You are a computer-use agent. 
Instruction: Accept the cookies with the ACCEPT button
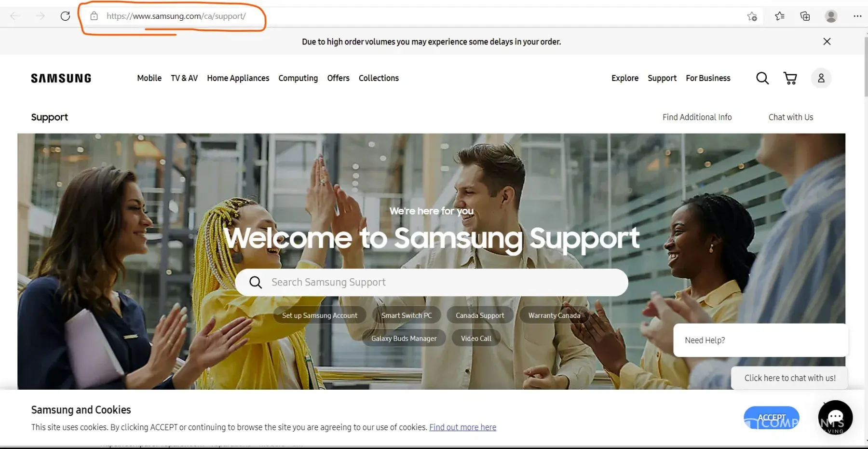(x=772, y=418)
